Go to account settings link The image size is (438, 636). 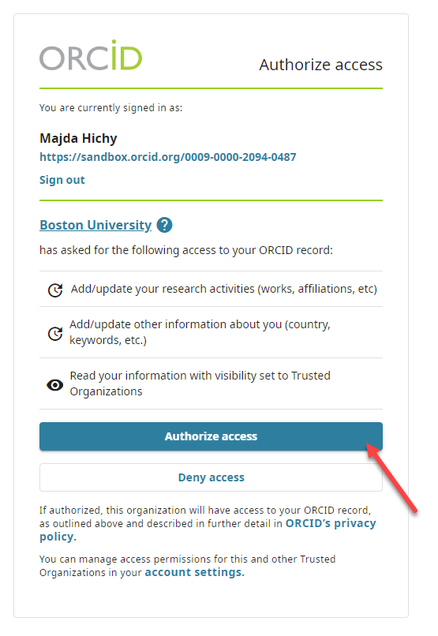point(195,572)
